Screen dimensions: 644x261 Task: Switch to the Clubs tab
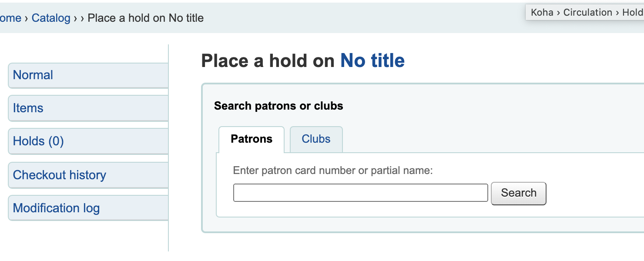(316, 139)
